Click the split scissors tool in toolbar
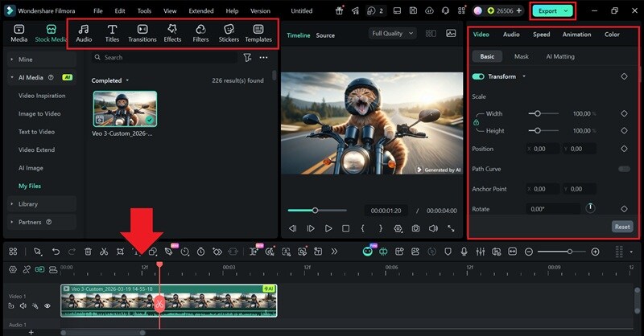Screen dimensions: 644x336 (x=104, y=252)
